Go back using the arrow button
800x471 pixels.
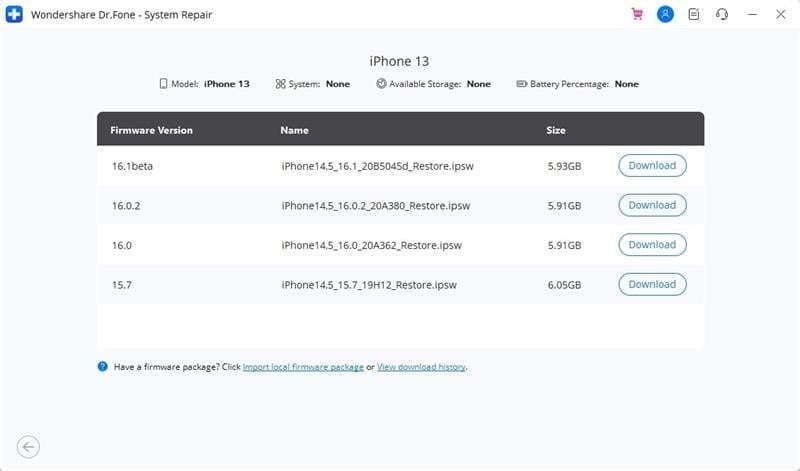[28, 447]
